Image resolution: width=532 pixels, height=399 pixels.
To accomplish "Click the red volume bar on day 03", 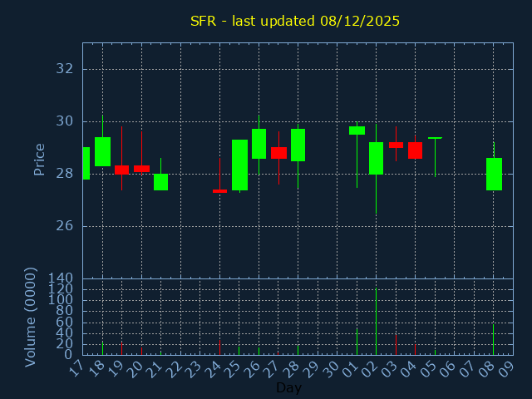I will (x=396, y=344).
